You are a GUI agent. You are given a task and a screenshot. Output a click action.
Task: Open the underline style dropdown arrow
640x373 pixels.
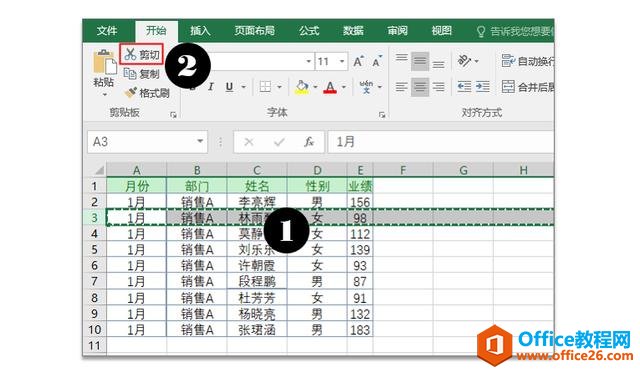pyautogui.click(x=244, y=87)
